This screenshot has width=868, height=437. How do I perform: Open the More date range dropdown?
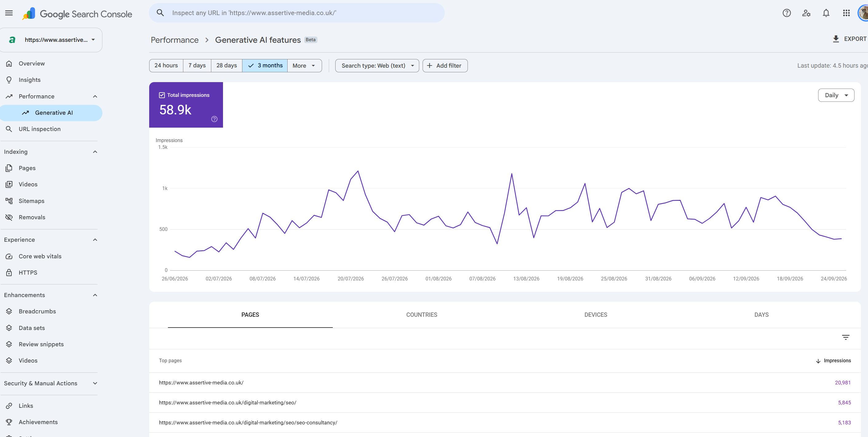click(x=304, y=66)
